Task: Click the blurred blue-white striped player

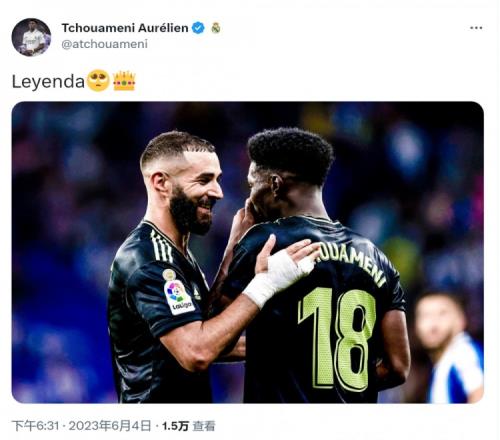Action: (x=448, y=347)
